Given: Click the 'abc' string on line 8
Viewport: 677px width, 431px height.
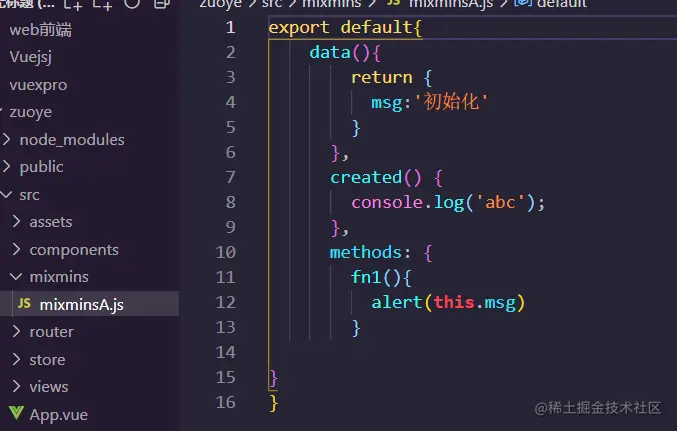Looking at the screenshot, I should pyautogui.click(x=500, y=202).
